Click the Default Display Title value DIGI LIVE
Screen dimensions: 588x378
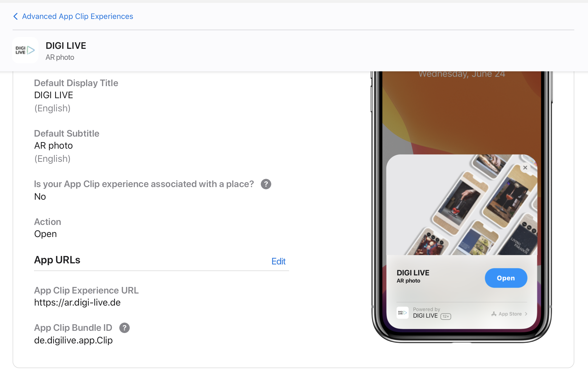point(53,95)
